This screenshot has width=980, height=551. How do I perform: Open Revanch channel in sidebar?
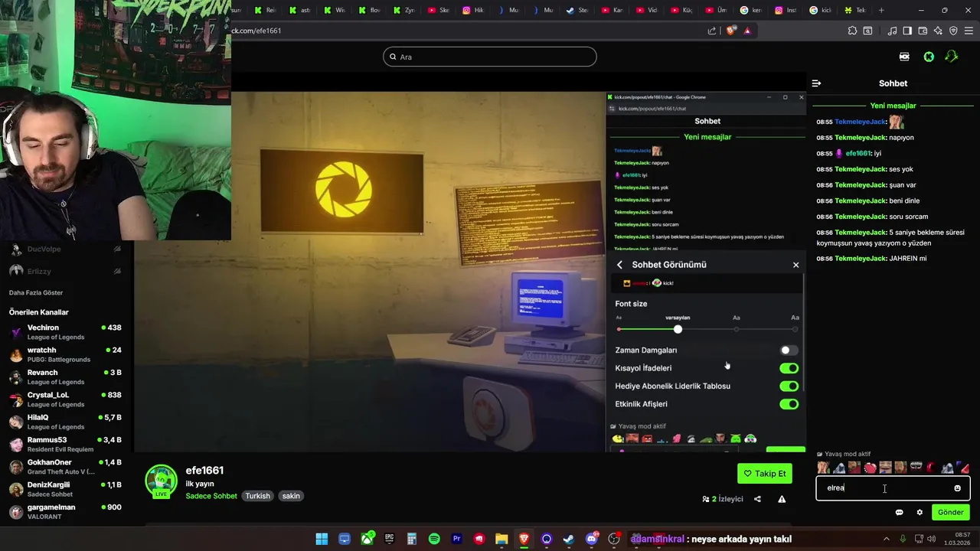pos(67,377)
